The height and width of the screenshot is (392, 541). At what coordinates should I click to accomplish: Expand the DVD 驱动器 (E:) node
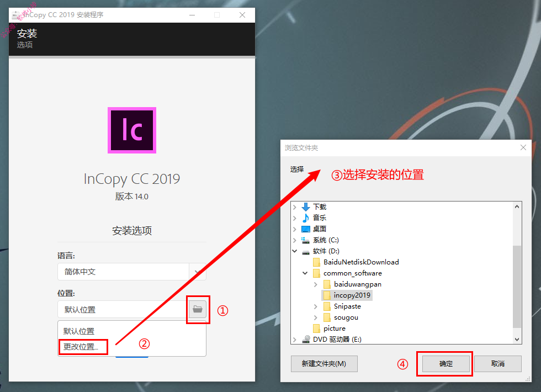[295, 340]
